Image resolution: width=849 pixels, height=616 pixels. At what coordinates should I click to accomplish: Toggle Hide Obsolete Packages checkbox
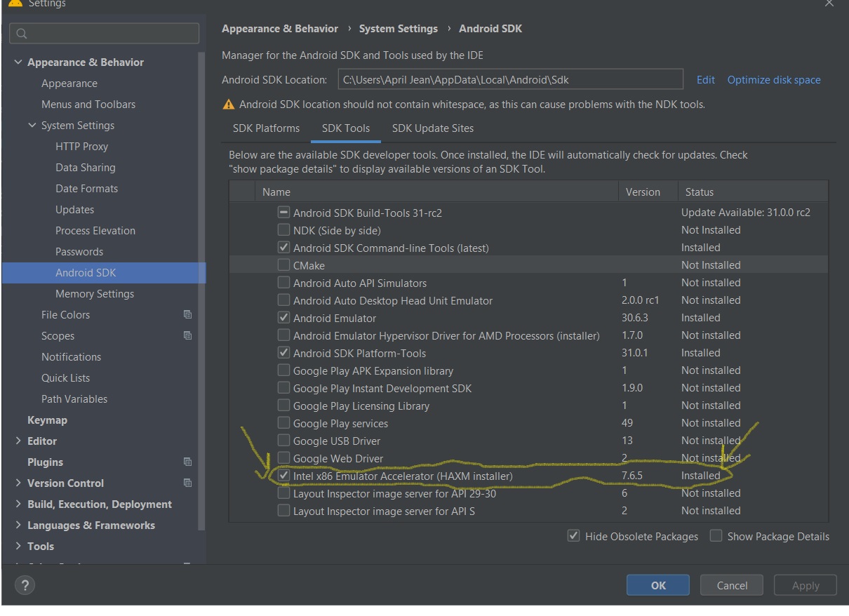tap(573, 536)
